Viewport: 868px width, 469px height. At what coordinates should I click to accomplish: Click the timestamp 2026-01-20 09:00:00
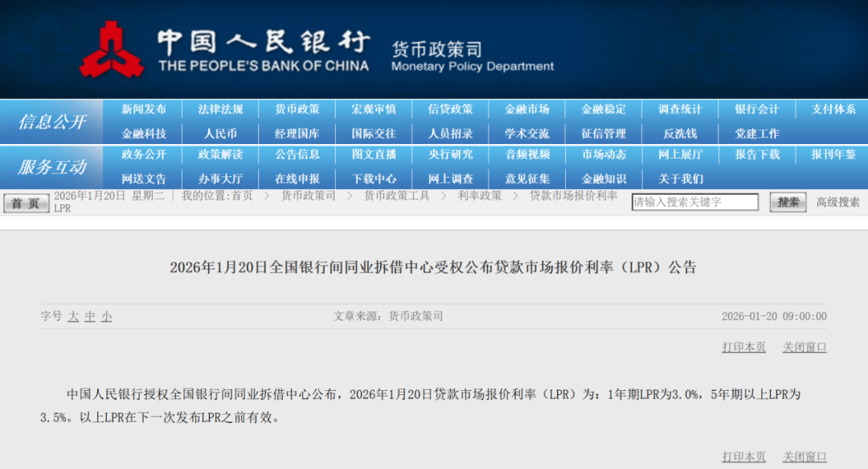(774, 316)
